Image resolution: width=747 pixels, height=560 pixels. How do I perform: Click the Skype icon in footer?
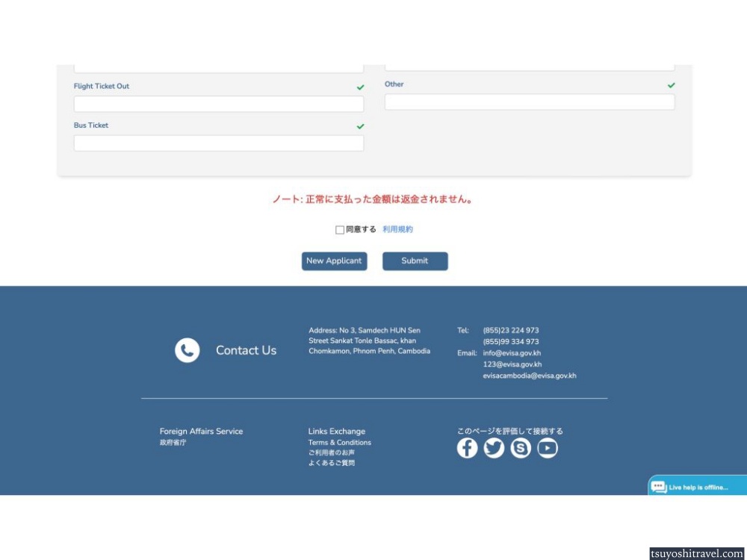[x=521, y=448]
